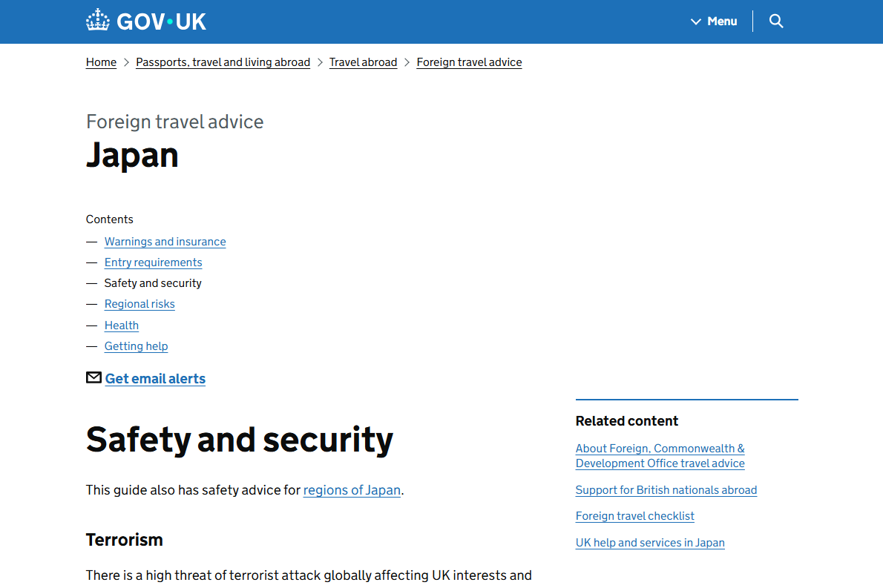Screen dimensions: 883x588
Task: Click the GOV.UK crown logo
Action: (97, 21)
